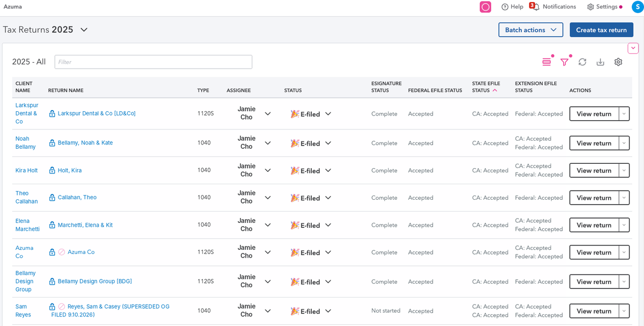Open Settings from the top bar
The height and width of the screenshot is (326, 644).
point(604,7)
